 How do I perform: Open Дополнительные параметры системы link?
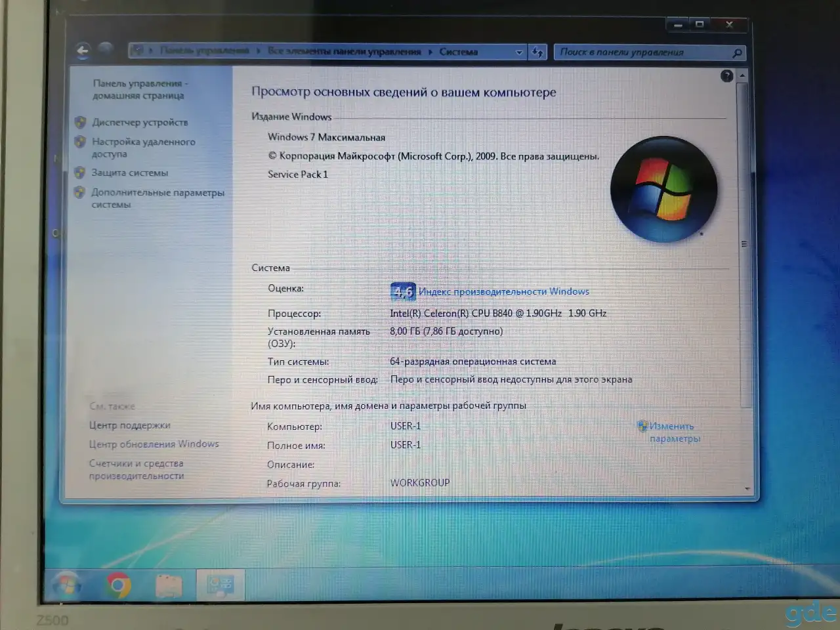(157, 198)
